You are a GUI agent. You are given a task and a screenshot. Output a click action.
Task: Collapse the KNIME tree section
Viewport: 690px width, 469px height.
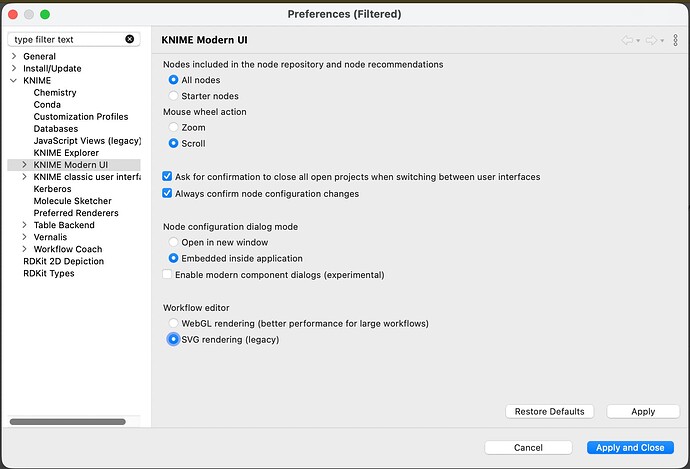pyautogui.click(x=14, y=81)
